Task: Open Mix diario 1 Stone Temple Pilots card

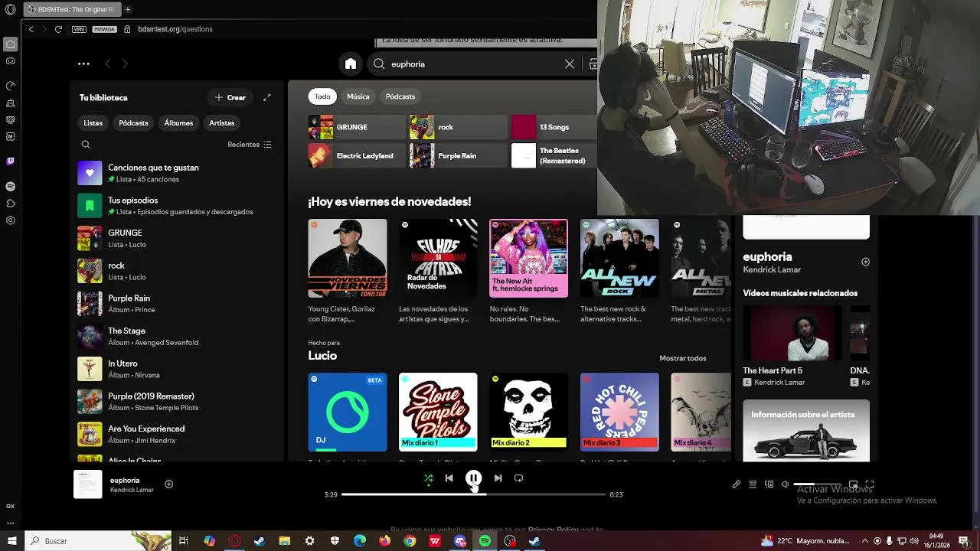Action: (438, 412)
